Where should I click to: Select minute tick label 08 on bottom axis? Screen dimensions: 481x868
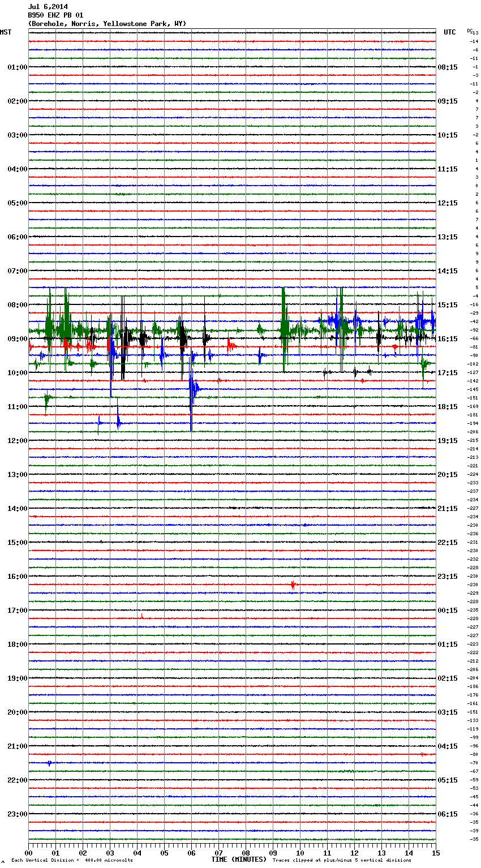tap(246, 853)
